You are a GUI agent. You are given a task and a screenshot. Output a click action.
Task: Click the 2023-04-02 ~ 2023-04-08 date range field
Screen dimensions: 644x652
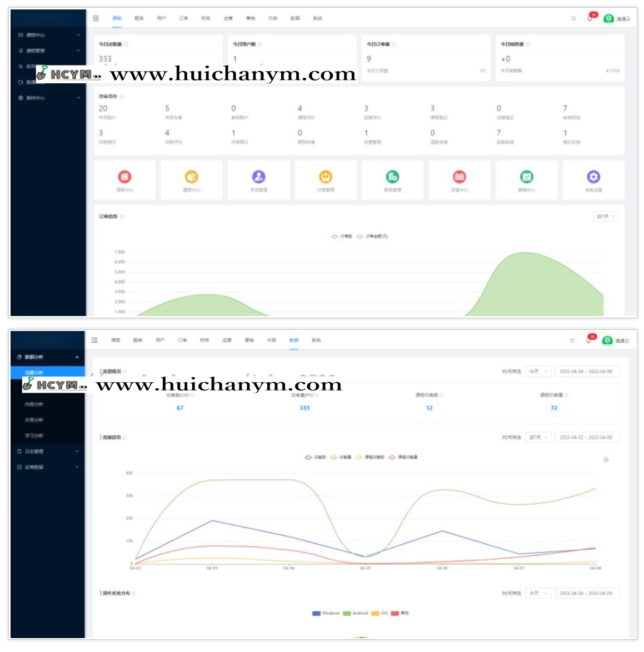(586, 438)
